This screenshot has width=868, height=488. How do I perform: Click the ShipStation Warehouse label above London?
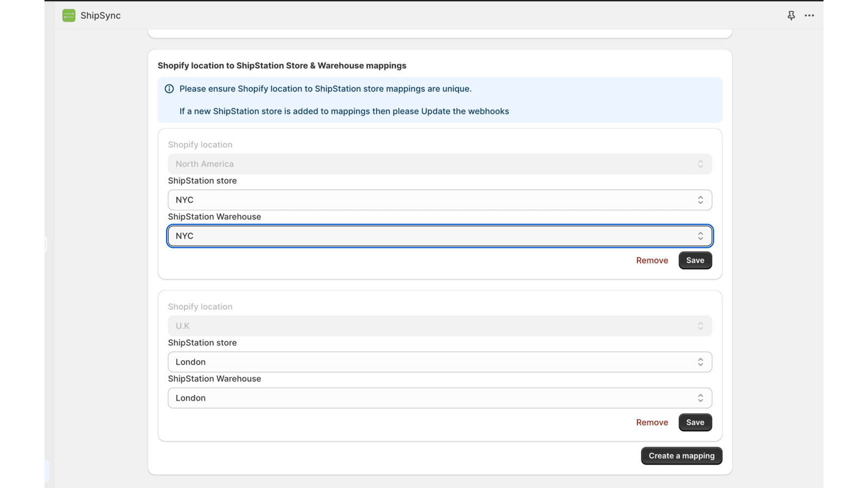pos(214,378)
